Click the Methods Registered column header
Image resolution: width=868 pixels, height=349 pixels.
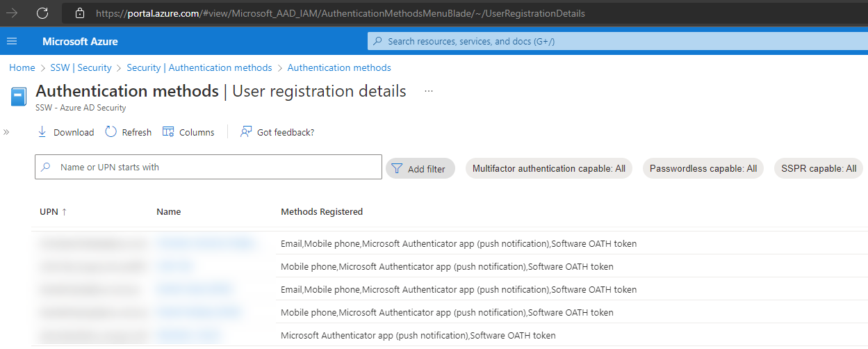[x=321, y=211]
